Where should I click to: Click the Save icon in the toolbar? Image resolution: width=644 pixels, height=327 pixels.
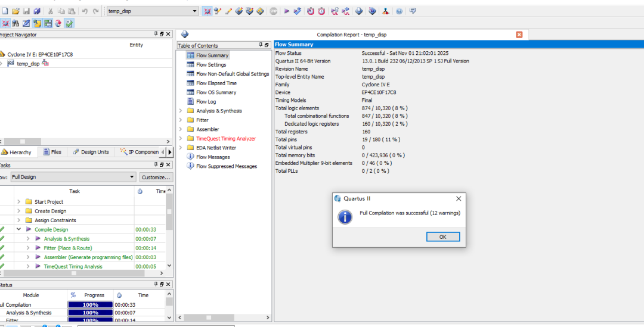click(x=26, y=11)
